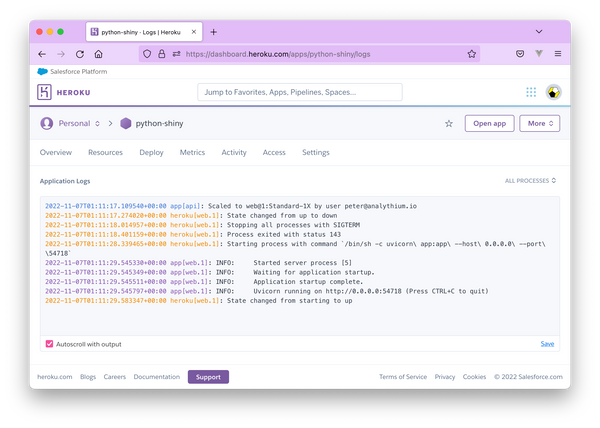This screenshot has width=600, height=428.
Task: Click the padlock site security icon
Action: pos(161,54)
